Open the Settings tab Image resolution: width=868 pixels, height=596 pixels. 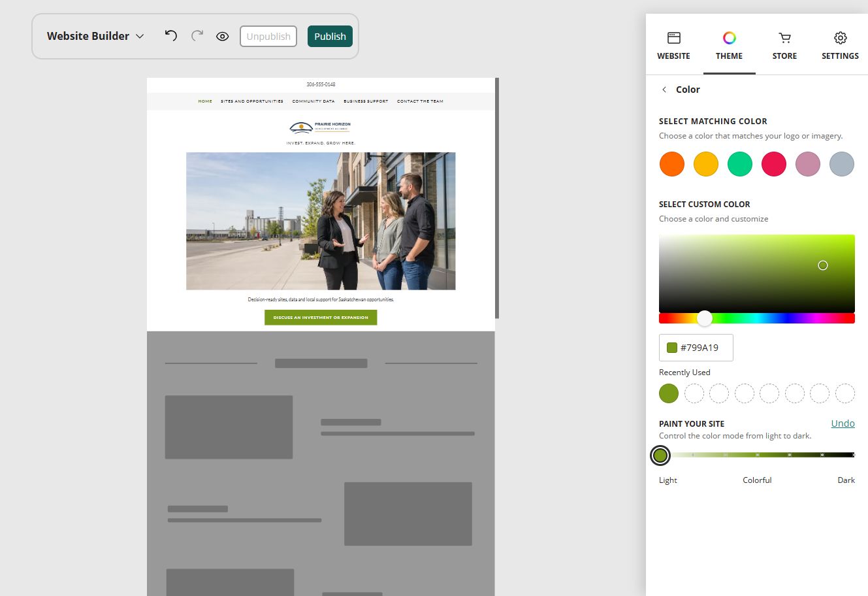[840, 46]
